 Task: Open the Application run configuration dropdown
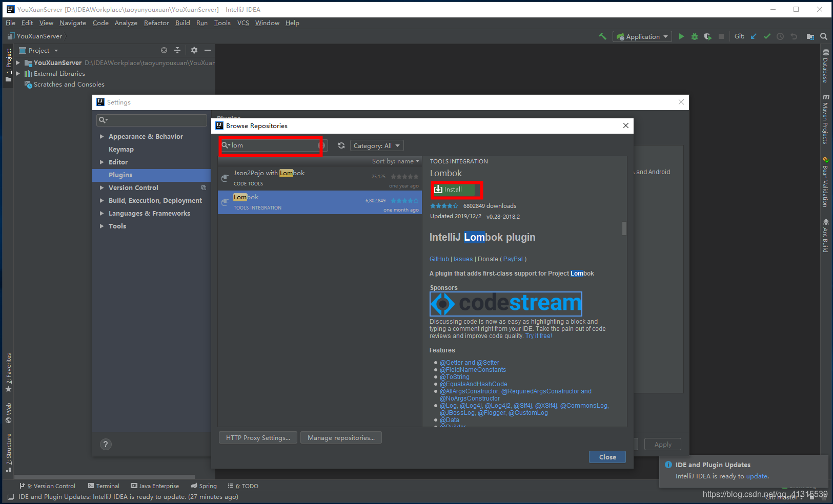(642, 36)
